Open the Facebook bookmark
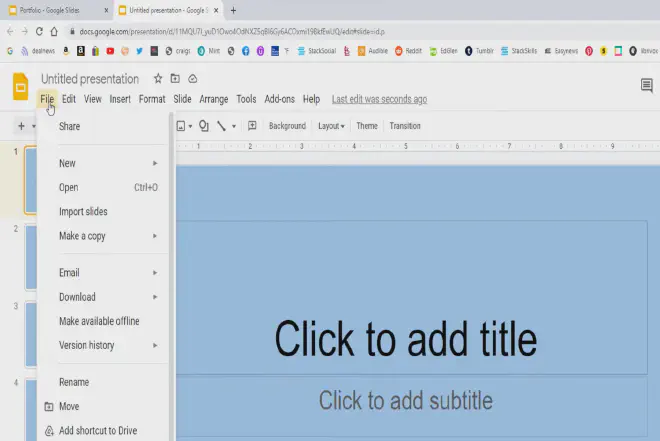 [245, 51]
